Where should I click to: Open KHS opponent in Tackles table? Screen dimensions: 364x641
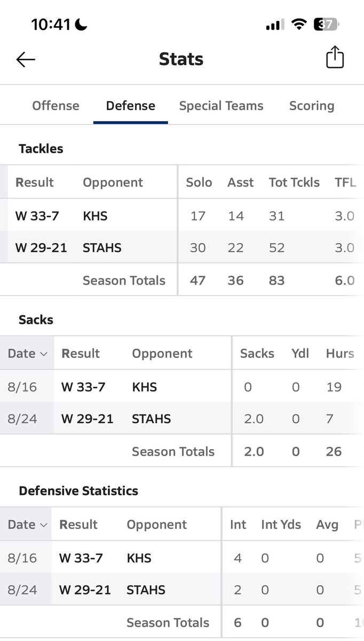tap(95, 216)
